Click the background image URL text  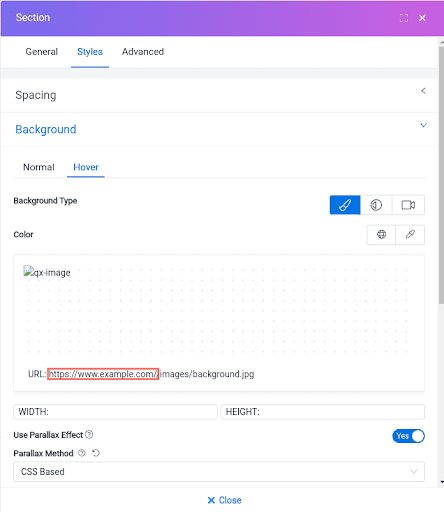[x=151, y=374]
